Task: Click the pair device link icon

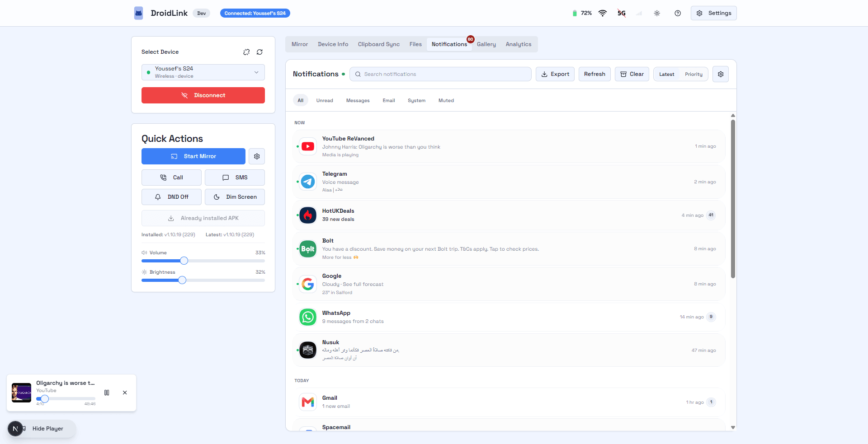Action: click(x=246, y=52)
